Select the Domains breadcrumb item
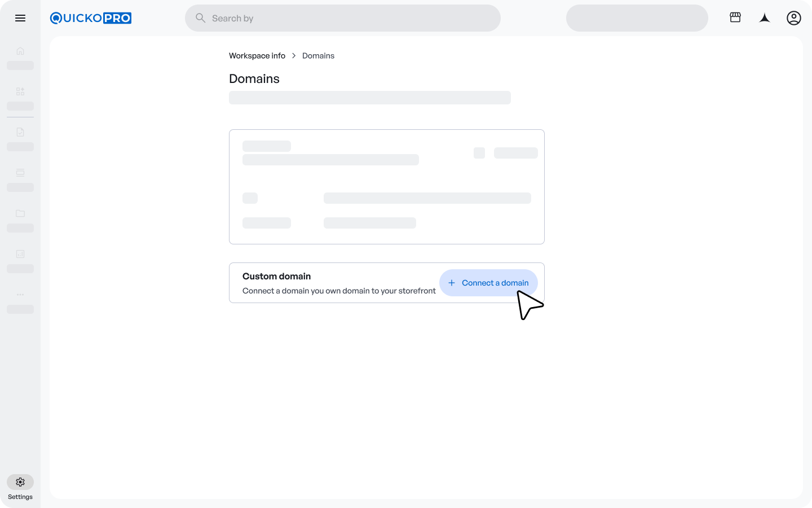The height and width of the screenshot is (508, 812). pos(318,55)
